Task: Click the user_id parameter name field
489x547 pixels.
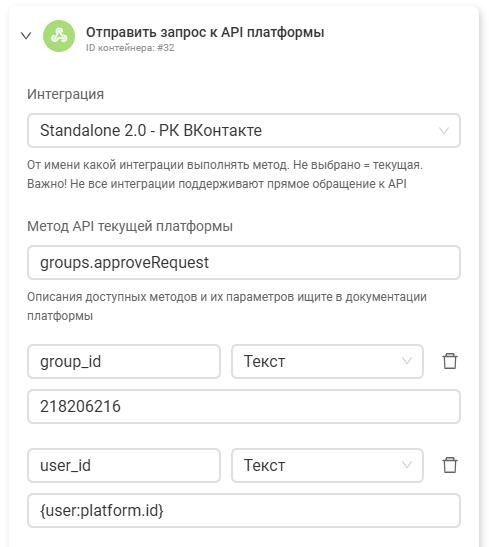Action: point(124,465)
